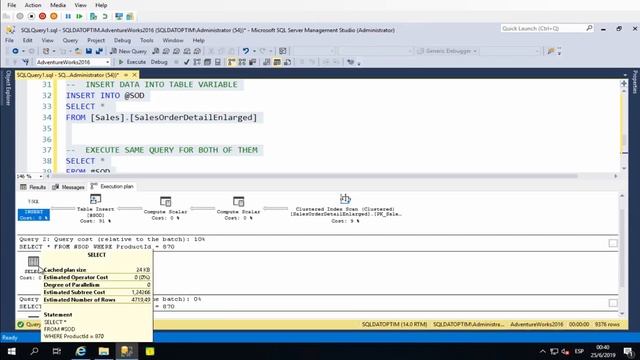Click the orange Save VM state button
Viewport: 640px width, 360px height.
click(54, 16)
